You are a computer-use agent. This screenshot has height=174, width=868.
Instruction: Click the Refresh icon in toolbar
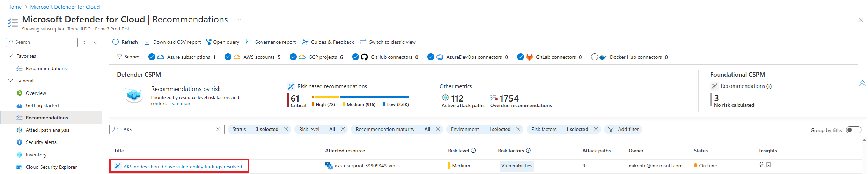tap(116, 42)
